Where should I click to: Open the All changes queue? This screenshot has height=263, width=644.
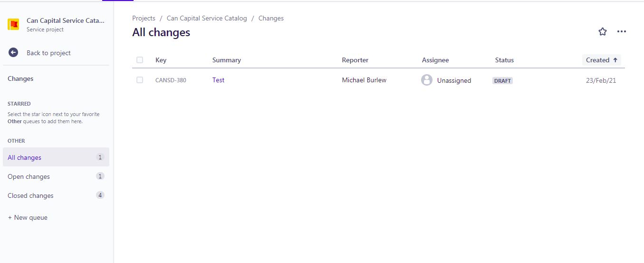tap(56, 157)
